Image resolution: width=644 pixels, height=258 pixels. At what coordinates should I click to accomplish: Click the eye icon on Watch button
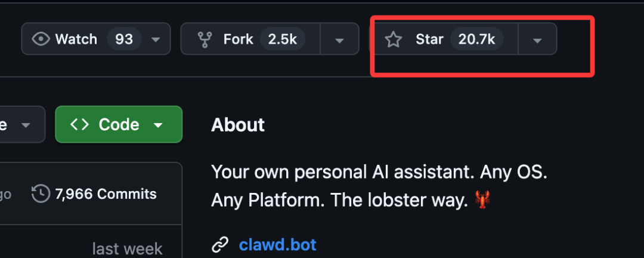[x=41, y=39]
